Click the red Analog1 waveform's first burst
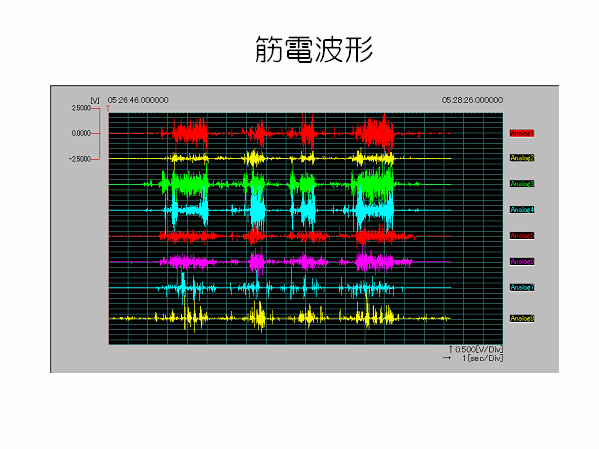599x449 pixels. pos(190,133)
